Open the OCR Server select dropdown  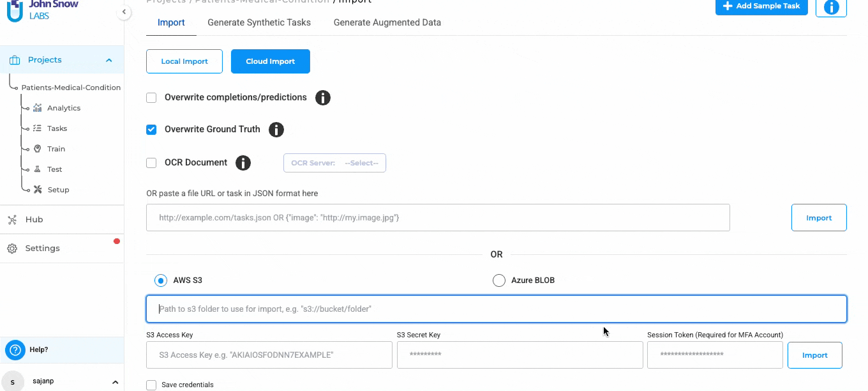click(334, 163)
